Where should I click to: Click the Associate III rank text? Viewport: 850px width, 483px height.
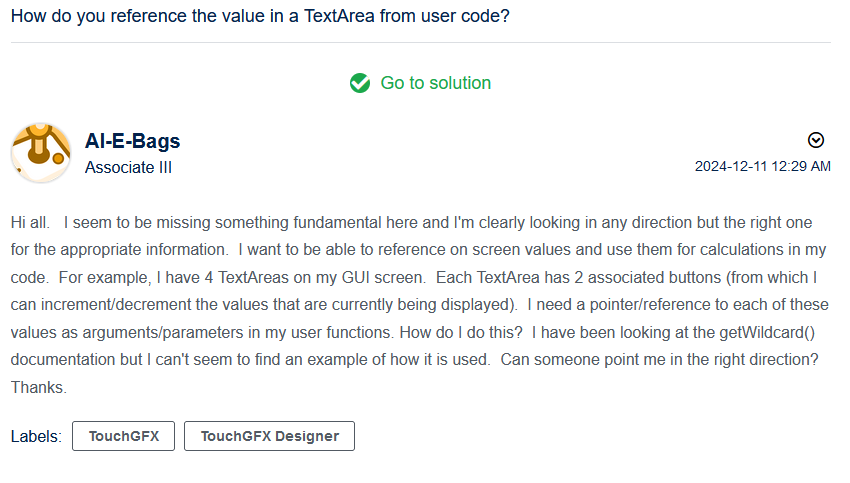(128, 167)
